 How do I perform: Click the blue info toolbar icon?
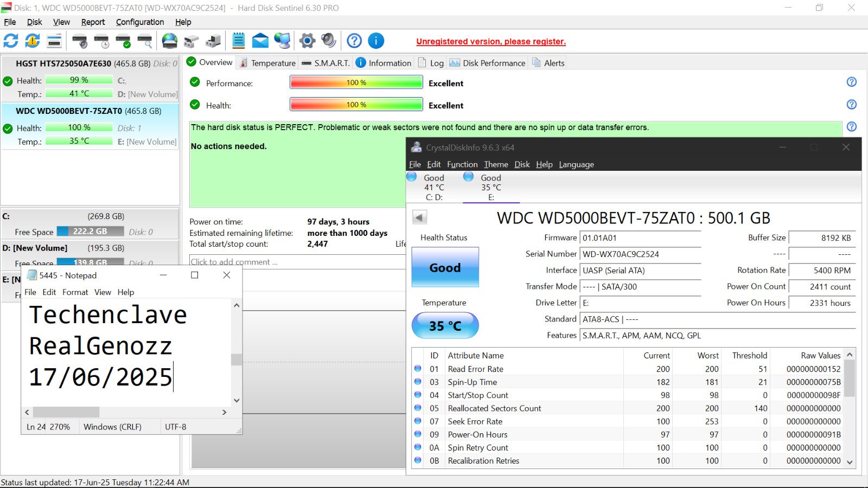point(376,41)
